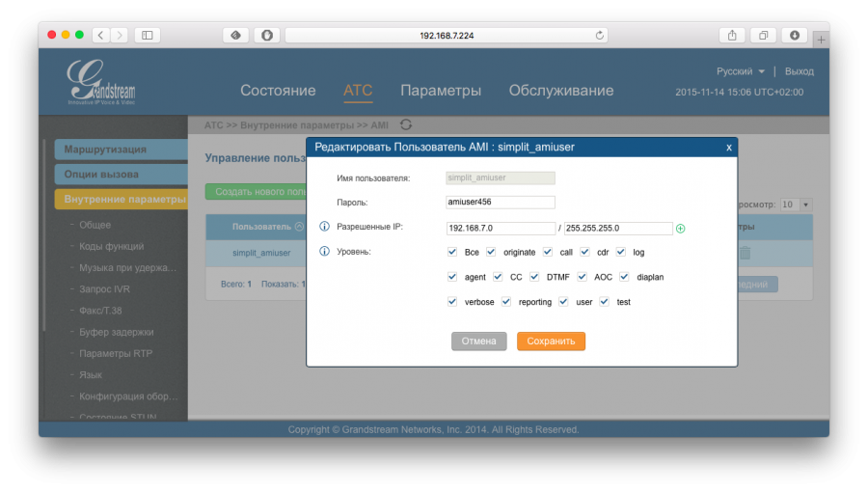Uncheck the agent level
This screenshot has width=868, height=491.
coord(452,277)
